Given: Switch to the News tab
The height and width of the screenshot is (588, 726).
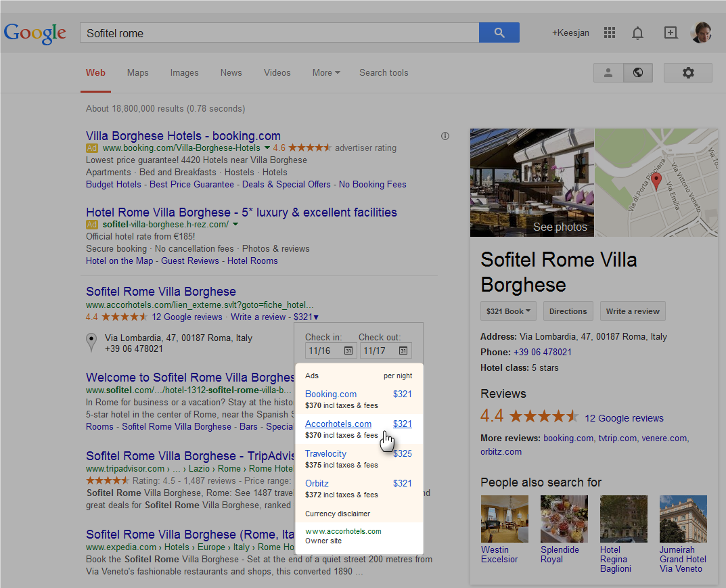Looking at the screenshot, I should click(231, 72).
